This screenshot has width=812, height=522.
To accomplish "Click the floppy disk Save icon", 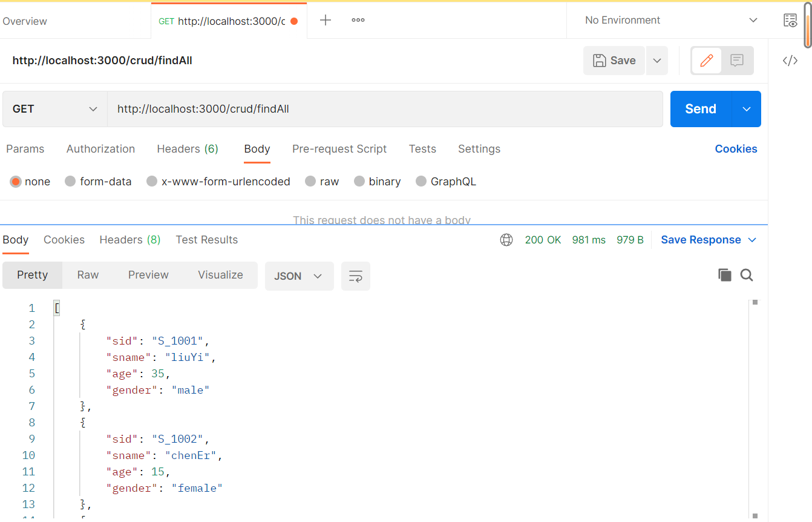I will click(x=599, y=61).
